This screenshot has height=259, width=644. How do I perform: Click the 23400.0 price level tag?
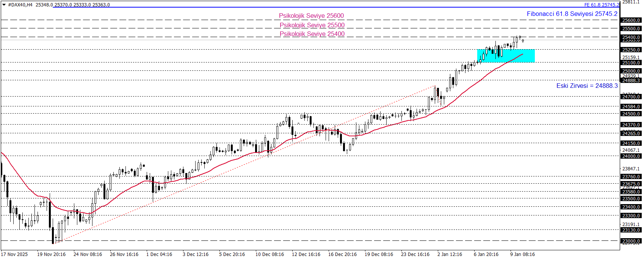631,207
